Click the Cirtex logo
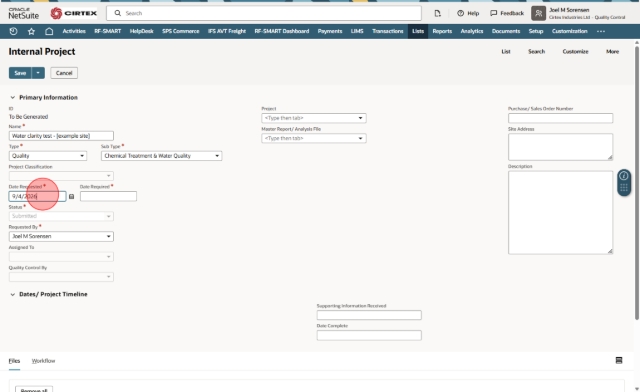 (x=73, y=13)
